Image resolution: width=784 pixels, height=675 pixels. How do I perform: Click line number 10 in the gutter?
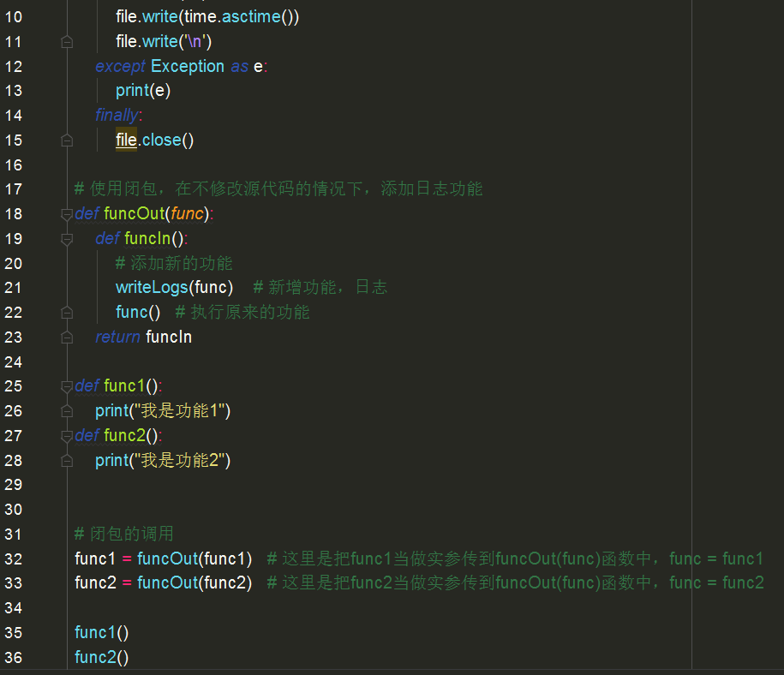[x=14, y=17]
